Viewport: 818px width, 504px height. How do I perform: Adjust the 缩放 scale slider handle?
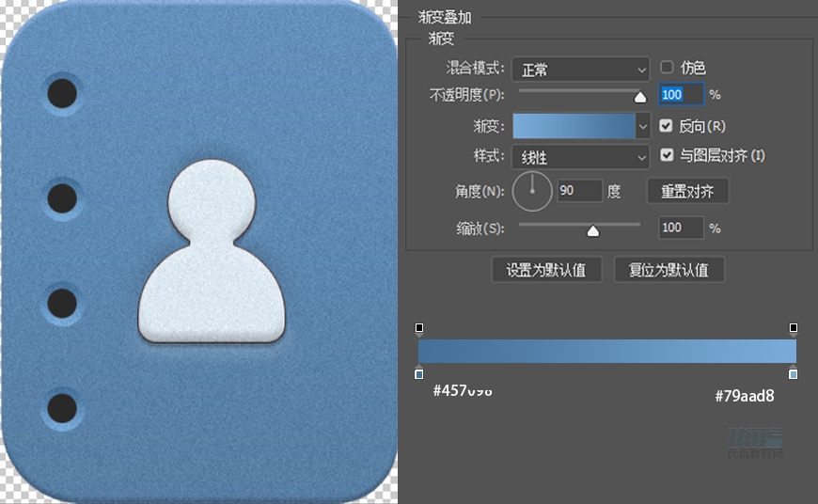593,231
